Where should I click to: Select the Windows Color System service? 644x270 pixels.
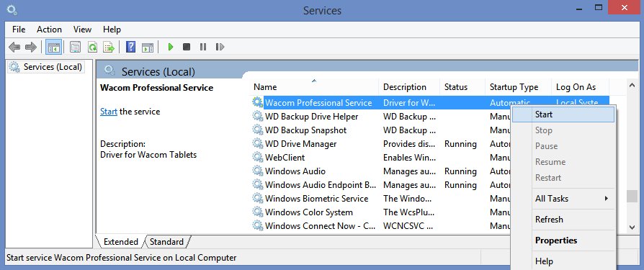309,212
